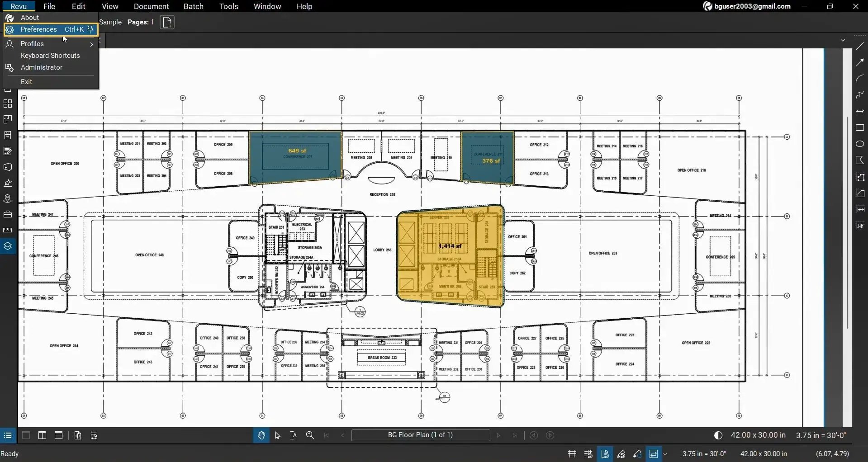The height and width of the screenshot is (462, 868).
Task: Toggle Reuse Markup Tool in status bar
Action: click(637, 454)
